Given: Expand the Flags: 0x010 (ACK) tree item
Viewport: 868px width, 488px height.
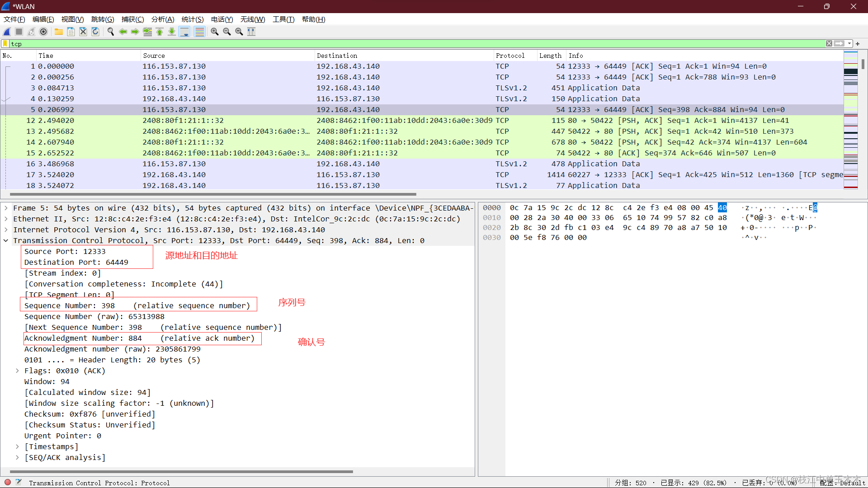Looking at the screenshot, I should (17, 371).
